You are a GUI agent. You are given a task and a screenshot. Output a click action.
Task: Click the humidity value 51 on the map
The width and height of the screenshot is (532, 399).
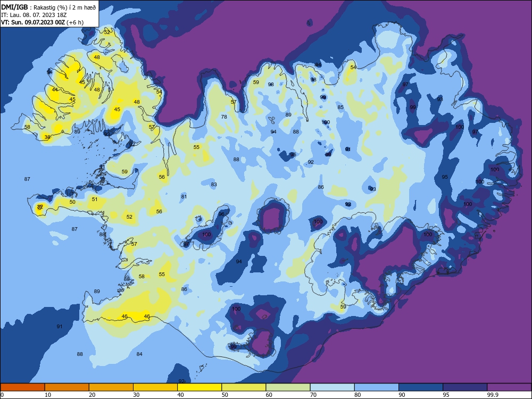pos(95,199)
